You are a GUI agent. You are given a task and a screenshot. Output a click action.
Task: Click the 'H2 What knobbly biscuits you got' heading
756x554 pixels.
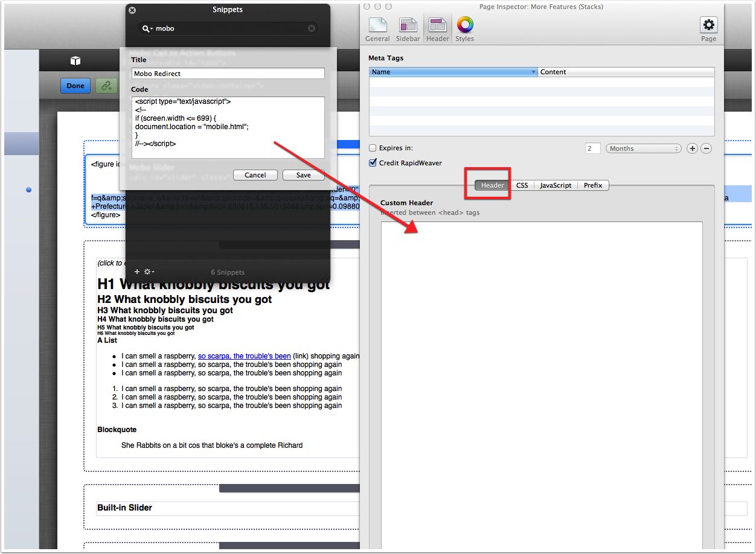[185, 299]
